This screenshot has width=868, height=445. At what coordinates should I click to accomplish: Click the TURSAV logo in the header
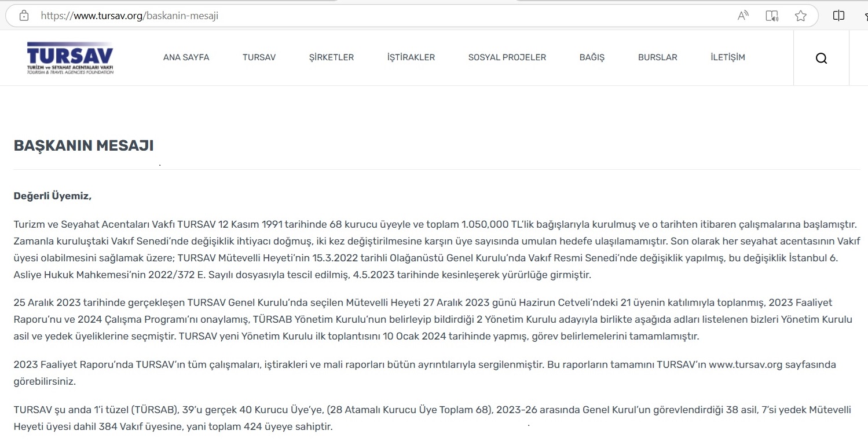click(70, 58)
